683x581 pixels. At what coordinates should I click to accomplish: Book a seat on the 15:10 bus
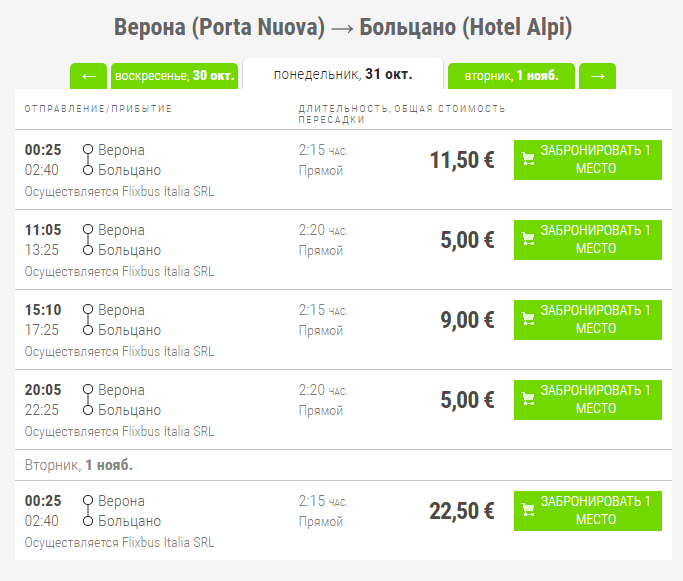pos(588,320)
